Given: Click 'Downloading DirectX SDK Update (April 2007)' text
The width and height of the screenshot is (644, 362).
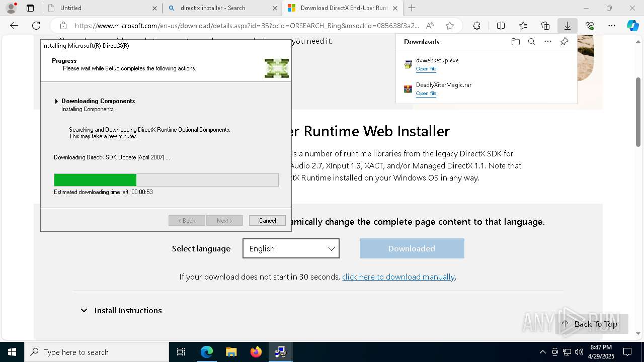Looking at the screenshot, I should click(x=112, y=157).
